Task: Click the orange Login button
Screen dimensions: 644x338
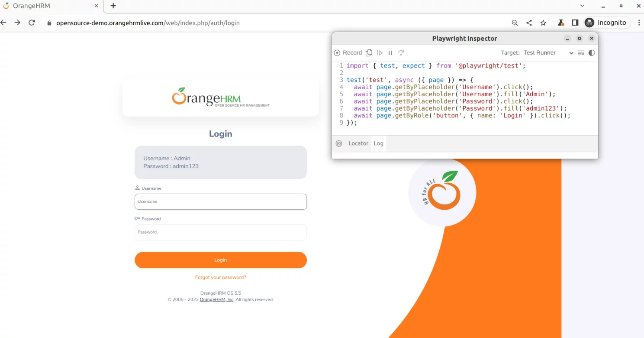Action: [x=220, y=260]
